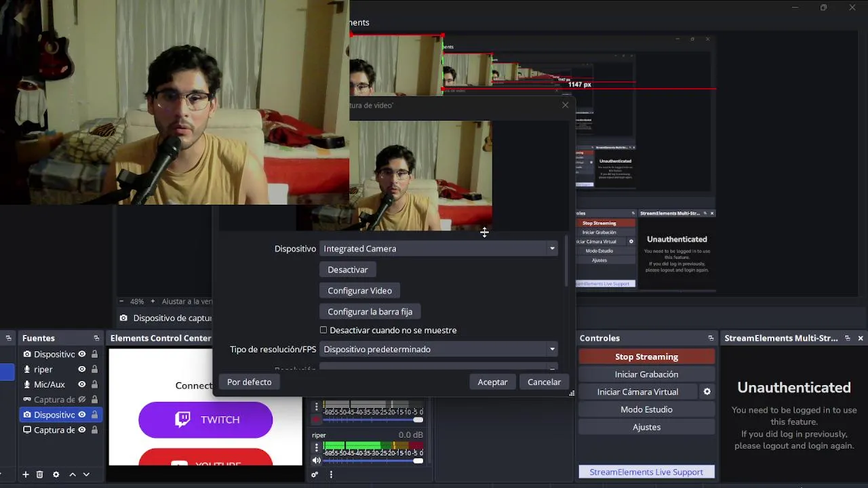This screenshot has height=488, width=868.
Task: Open source properties gear icon in Fuentes toolbar
Action: [56, 474]
